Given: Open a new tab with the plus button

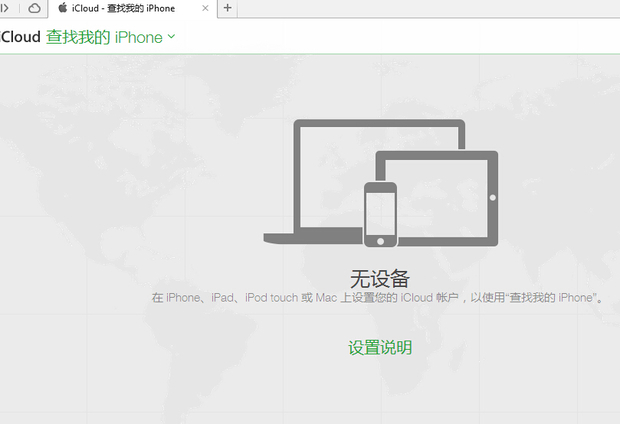Looking at the screenshot, I should [227, 8].
